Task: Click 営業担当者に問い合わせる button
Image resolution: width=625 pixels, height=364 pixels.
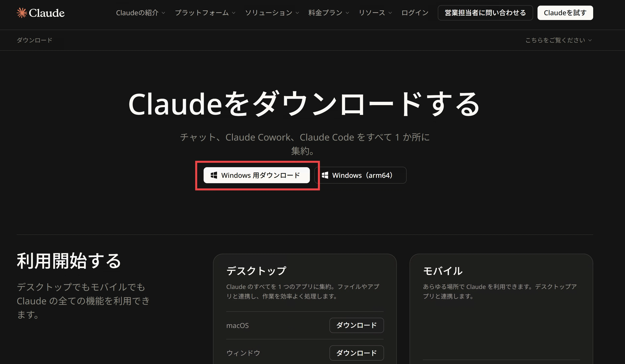Action: click(x=485, y=13)
